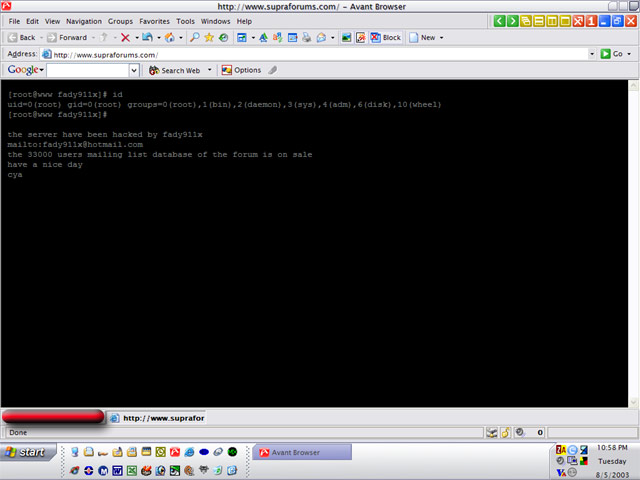Click the History icon in toolbar
Viewport: 640px width, 480px height.
pos(223,37)
